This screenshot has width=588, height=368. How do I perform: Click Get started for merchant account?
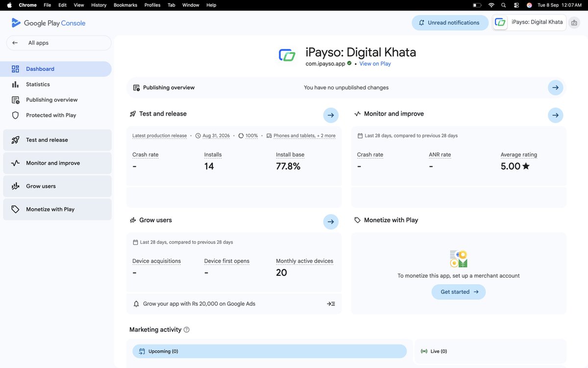coord(459,292)
